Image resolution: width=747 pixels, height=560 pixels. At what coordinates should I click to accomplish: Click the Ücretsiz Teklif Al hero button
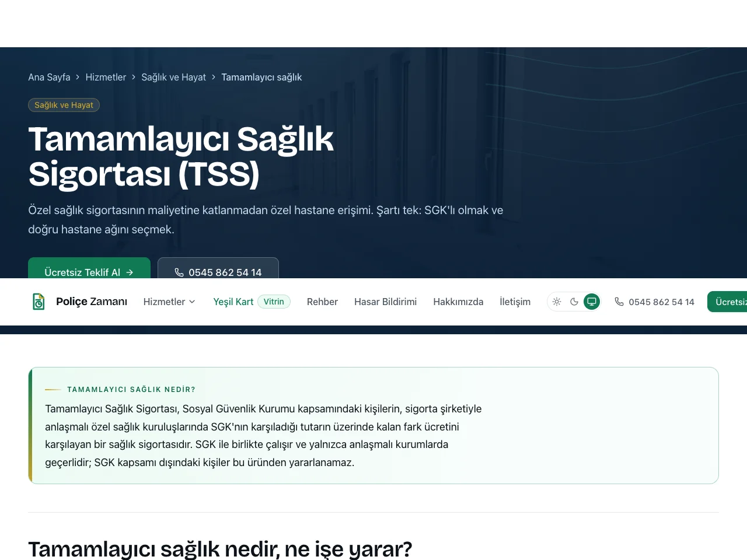coord(89,268)
